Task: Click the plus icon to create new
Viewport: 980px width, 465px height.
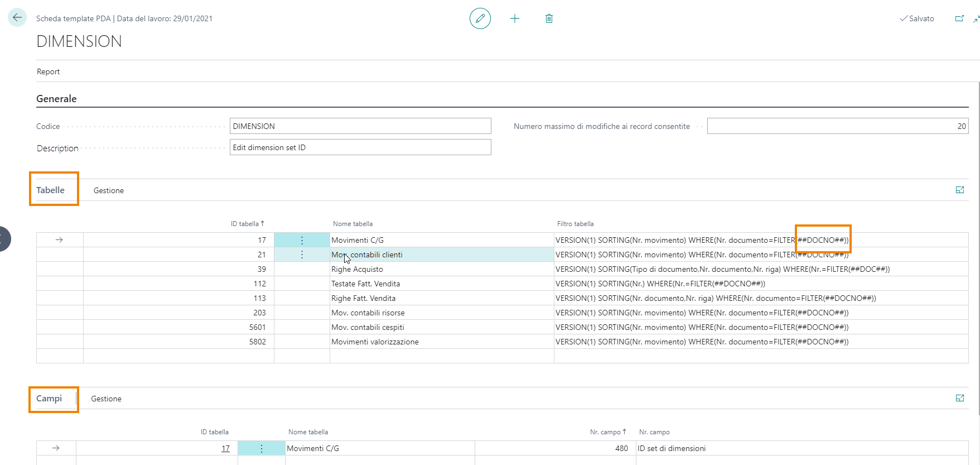Action: point(514,18)
